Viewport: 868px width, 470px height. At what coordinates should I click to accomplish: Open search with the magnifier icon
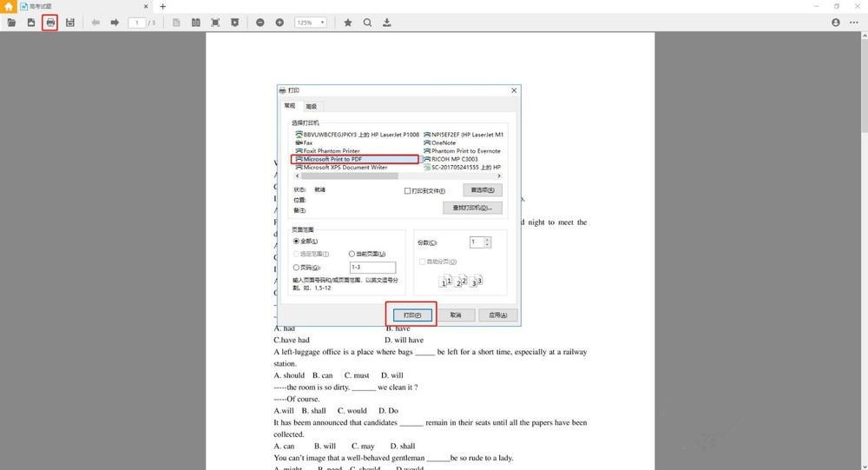(x=367, y=23)
